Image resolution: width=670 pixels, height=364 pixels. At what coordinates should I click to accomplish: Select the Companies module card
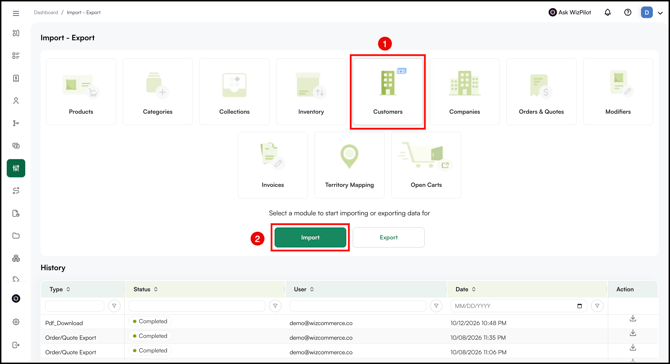(464, 91)
